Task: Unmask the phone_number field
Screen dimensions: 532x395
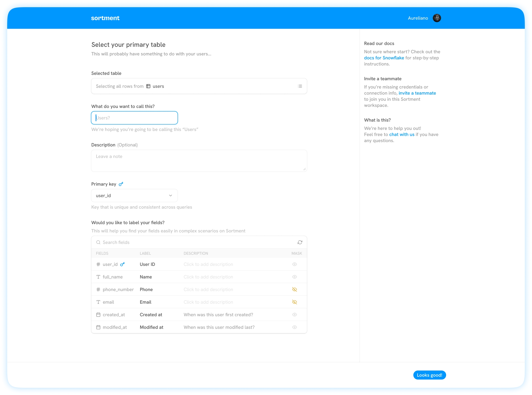Action: [294, 289]
